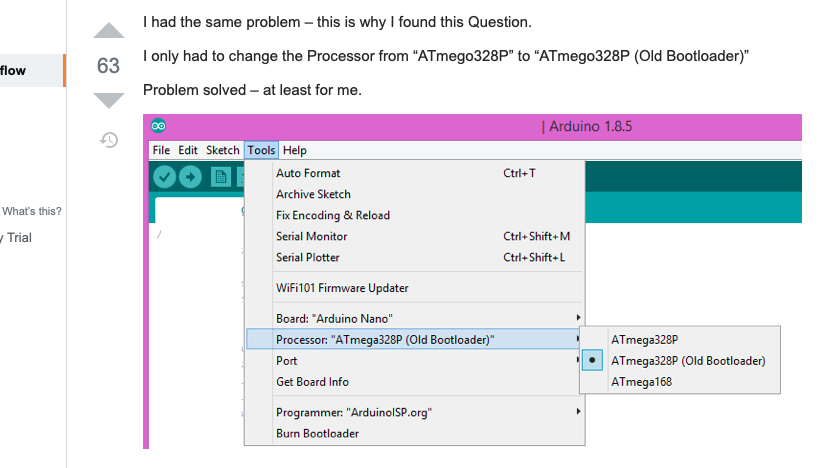Image resolution: width=834 pixels, height=468 pixels.
Task: Click Get Board Info
Action: pos(415,382)
